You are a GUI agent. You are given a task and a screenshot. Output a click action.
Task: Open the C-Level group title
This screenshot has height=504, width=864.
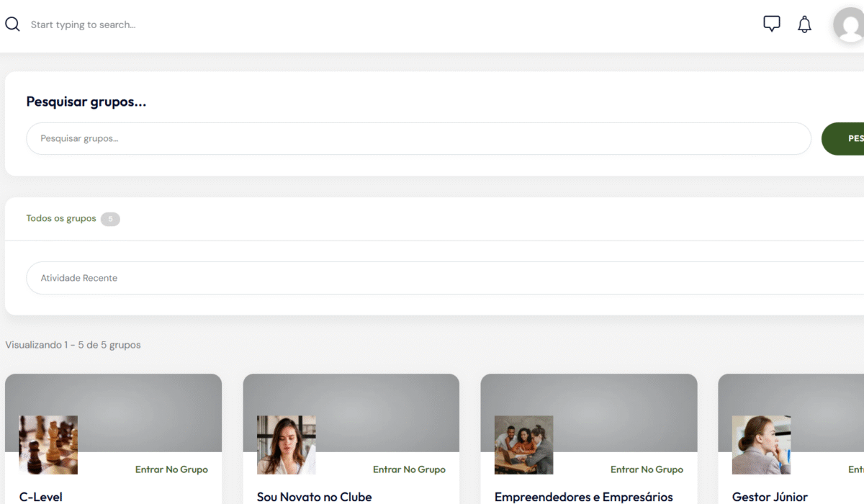[41, 497]
